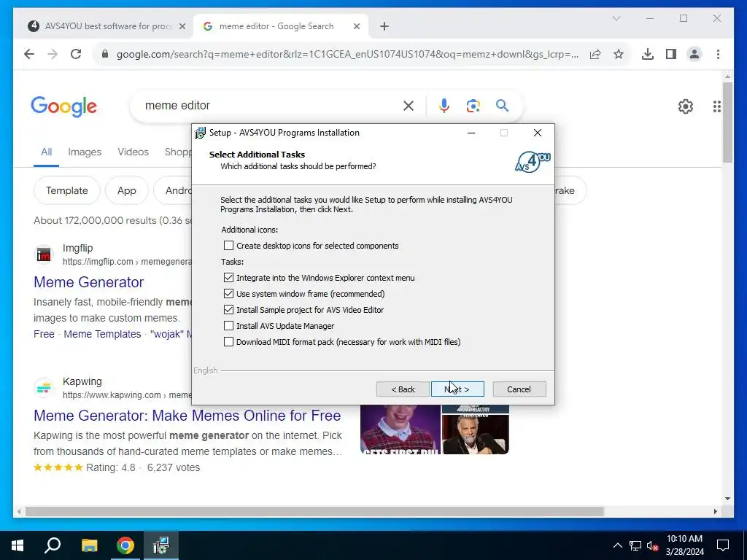Uncheck Install Sample project for AVS Video Editor

[x=228, y=309]
